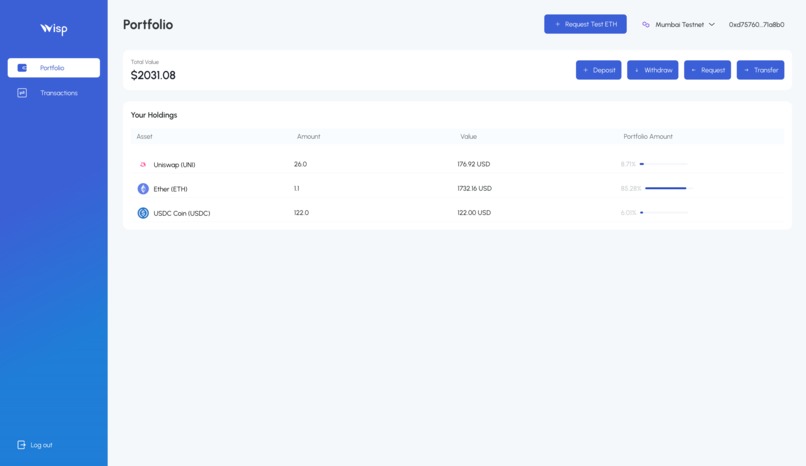Click the Uniswap amount 26.0
806x466 pixels.
[x=300, y=164]
